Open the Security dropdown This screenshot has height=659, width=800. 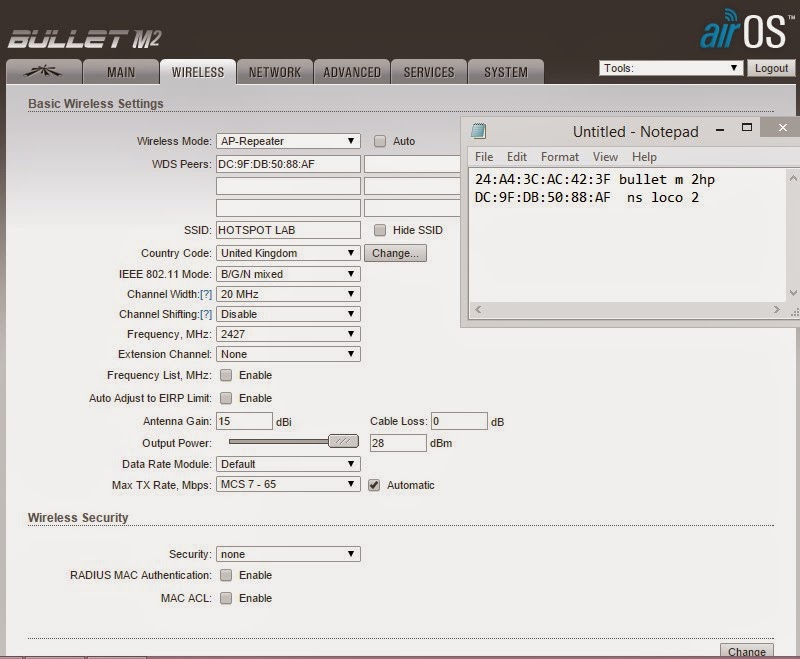[x=288, y=554]
